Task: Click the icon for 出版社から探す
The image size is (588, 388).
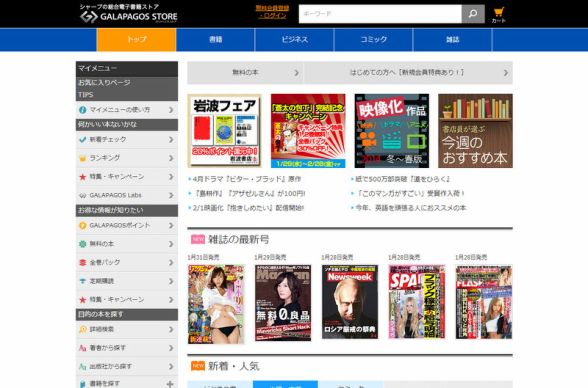Action: coord(82,367)
